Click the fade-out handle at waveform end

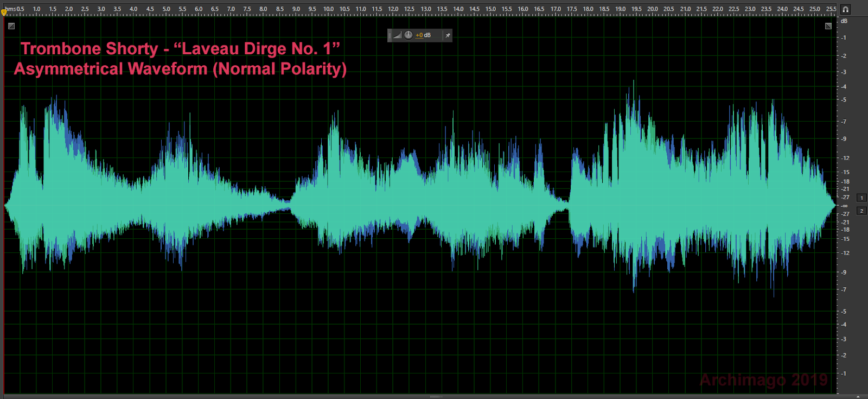tap(828, 26)
